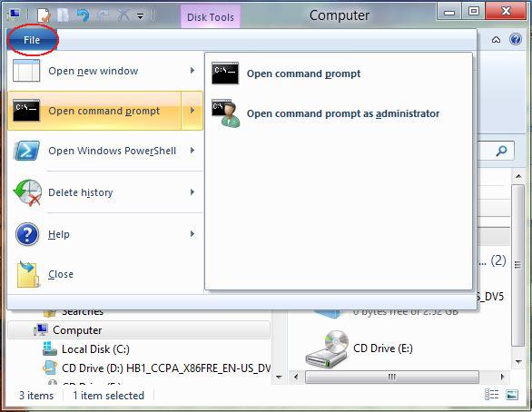The height and width of the screenshot is (412, 532).
Task: Click the Delete history clock icon
Action: tap(27, 192)
